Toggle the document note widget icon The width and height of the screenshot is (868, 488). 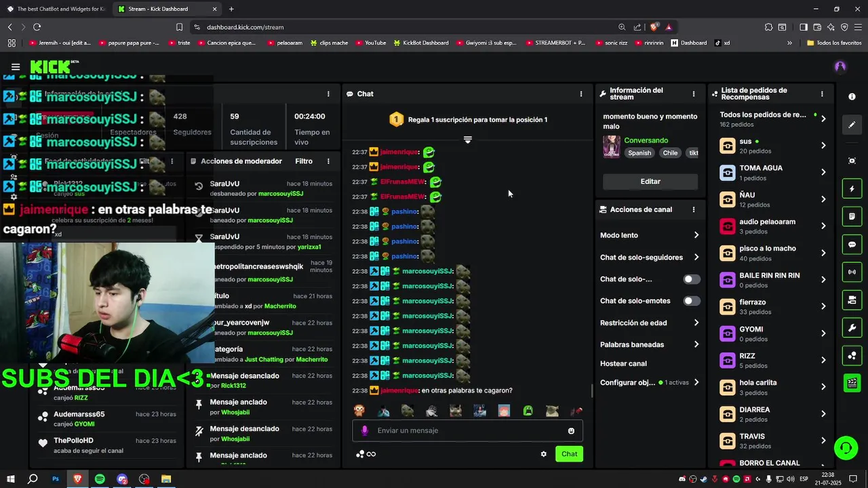tap(852, 216)
